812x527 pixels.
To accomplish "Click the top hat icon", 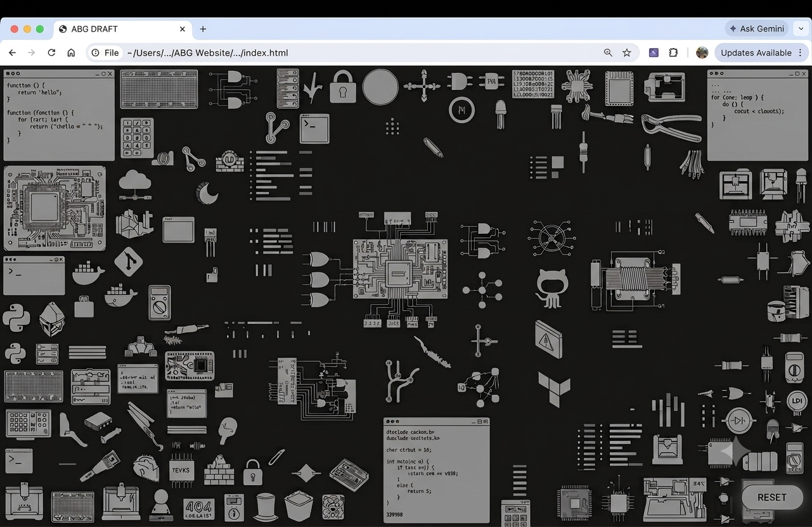I will [x=266, y=507].
